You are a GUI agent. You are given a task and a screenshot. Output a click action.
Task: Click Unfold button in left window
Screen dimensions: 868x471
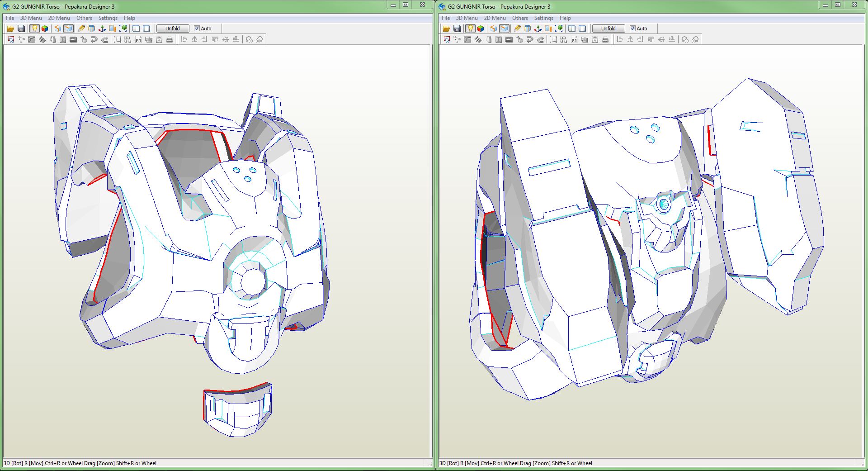pyautogui.click(x=173, y=29)
